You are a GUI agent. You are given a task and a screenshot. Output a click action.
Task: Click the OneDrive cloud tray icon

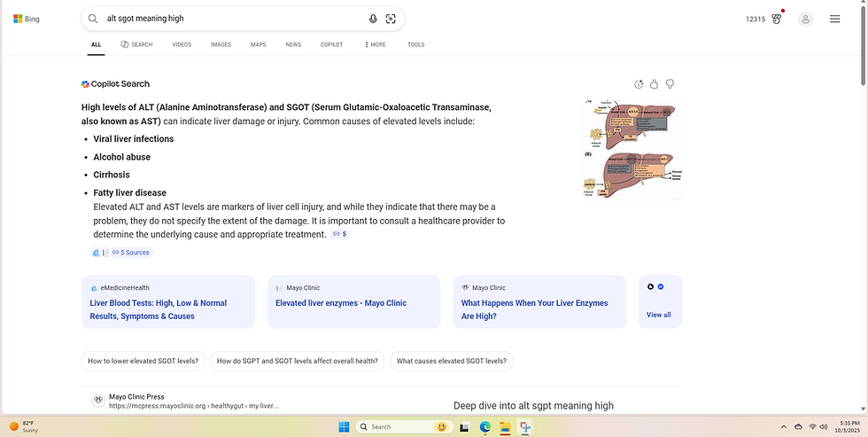pyautogui.click(x=798, y=426)
